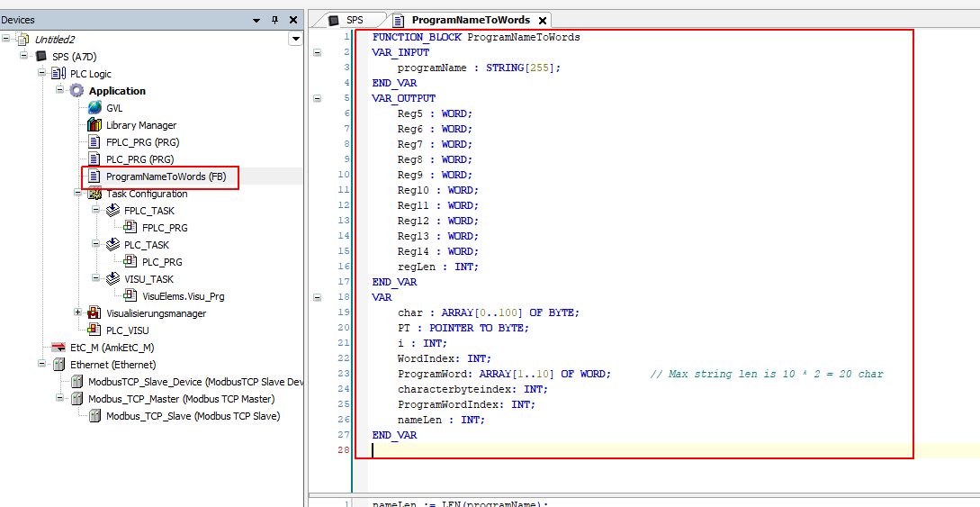
Task: Select GVL in the device tree
Action: 114,108
